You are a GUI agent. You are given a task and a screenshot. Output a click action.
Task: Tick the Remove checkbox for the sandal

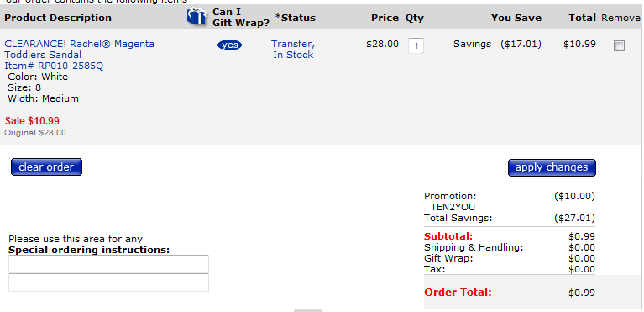(619, 45)
